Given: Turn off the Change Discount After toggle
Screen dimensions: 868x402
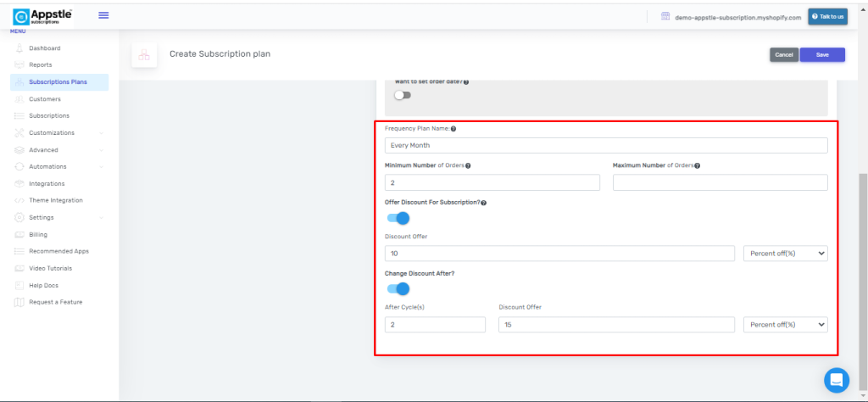Looking at the screenshot, I should (398, 288).
